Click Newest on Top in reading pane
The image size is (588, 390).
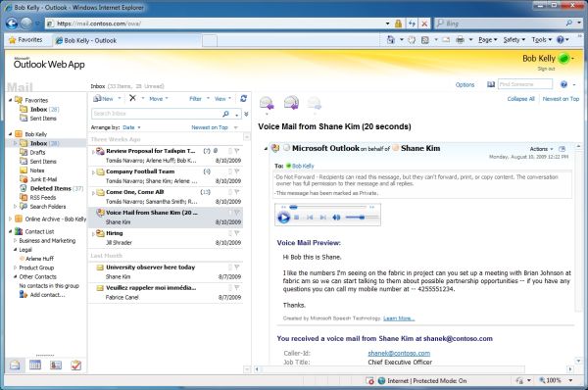(561, 99)
